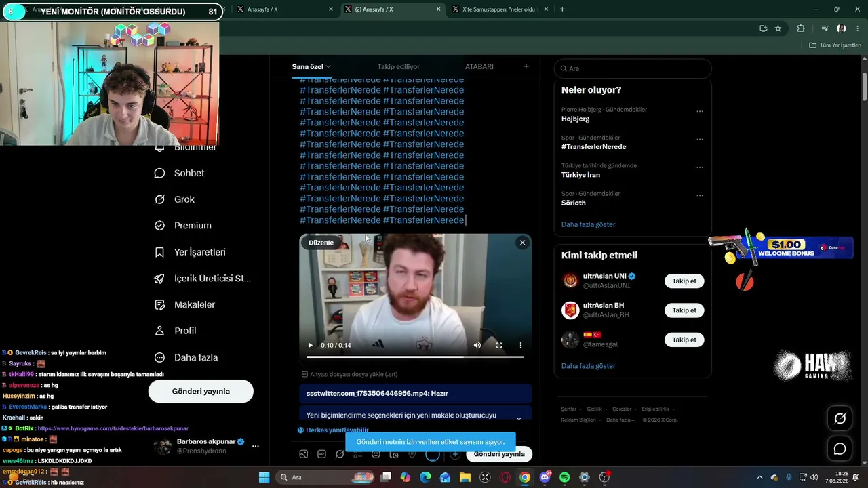Open the Hojbjerg trending topic
The image size is (868, 488).
(576, 119)
